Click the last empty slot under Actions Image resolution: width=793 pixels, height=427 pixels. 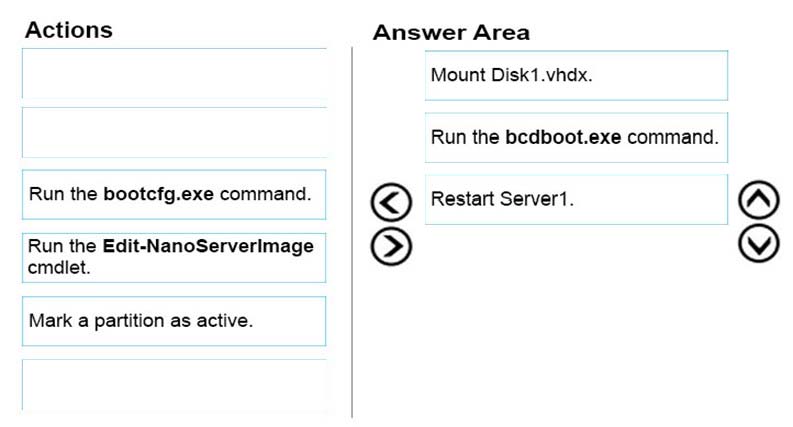174,385
